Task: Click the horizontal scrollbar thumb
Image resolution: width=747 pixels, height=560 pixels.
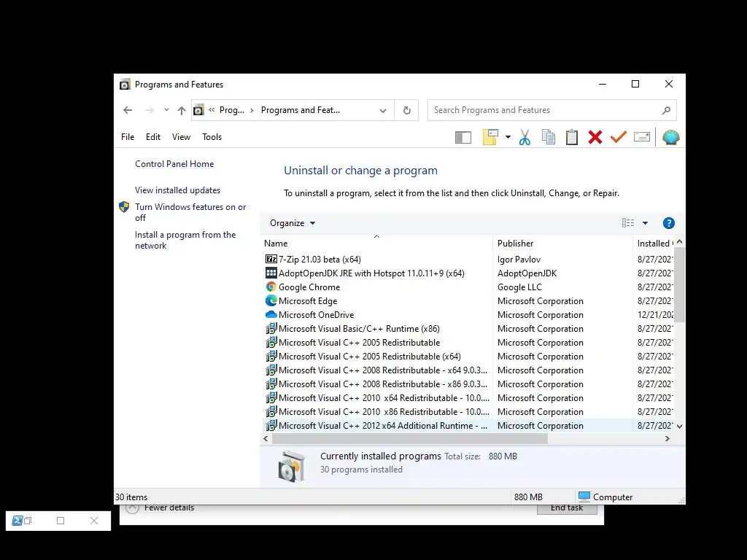Action: [x=410, y=438]
